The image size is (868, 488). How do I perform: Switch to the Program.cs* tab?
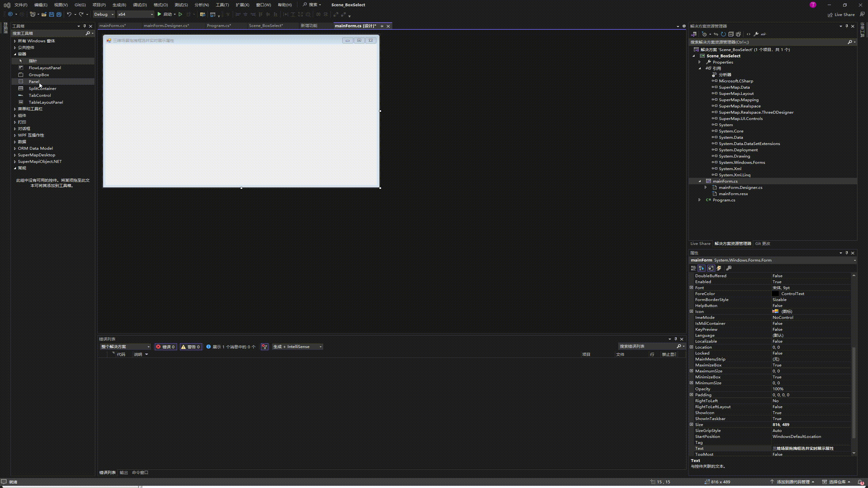219,26
